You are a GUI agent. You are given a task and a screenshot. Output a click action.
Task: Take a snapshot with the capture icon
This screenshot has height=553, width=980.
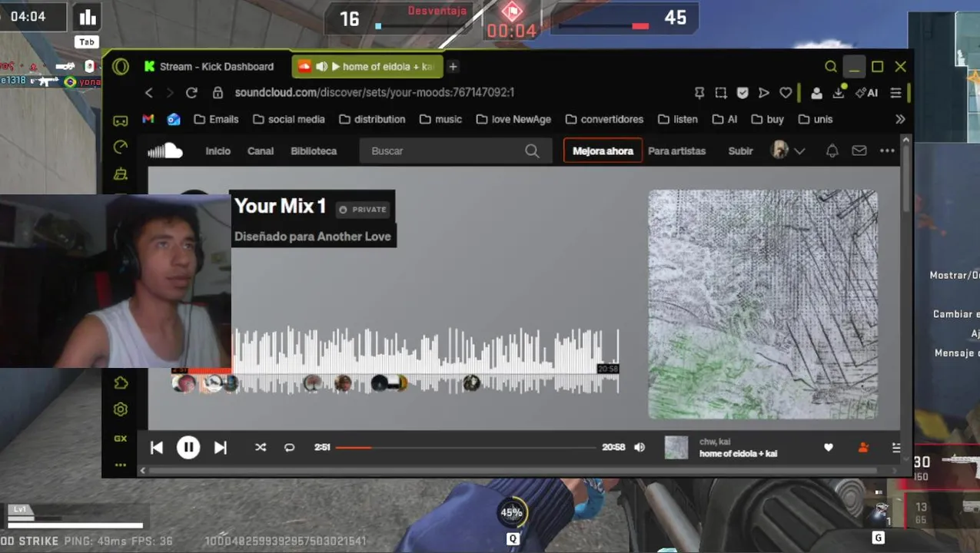pos(721,92)
